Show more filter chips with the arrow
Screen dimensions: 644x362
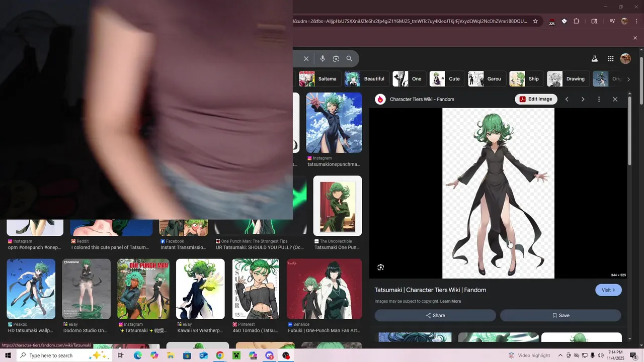628,79
